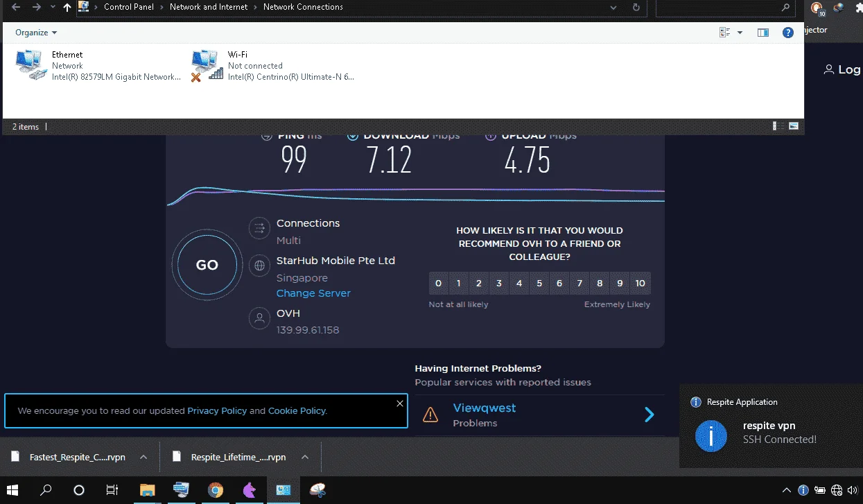Click StarHub Mobile Pte Ltd text

[335, 261]
